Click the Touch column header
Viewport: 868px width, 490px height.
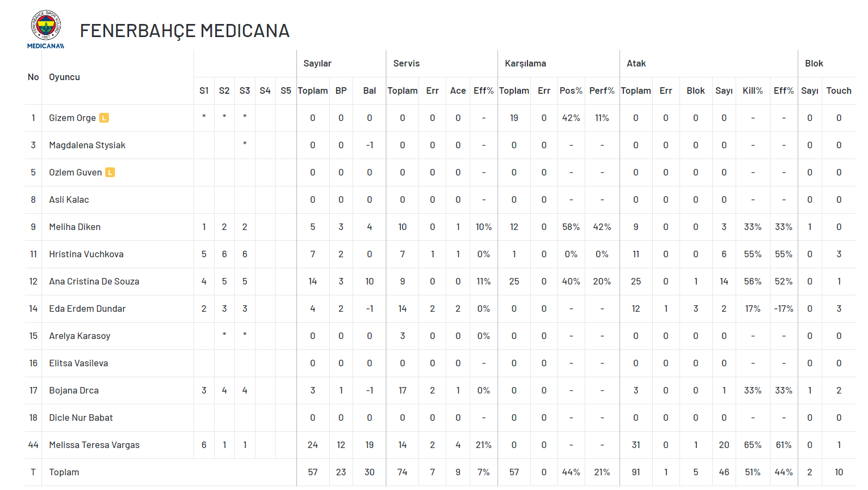(839, 90)
